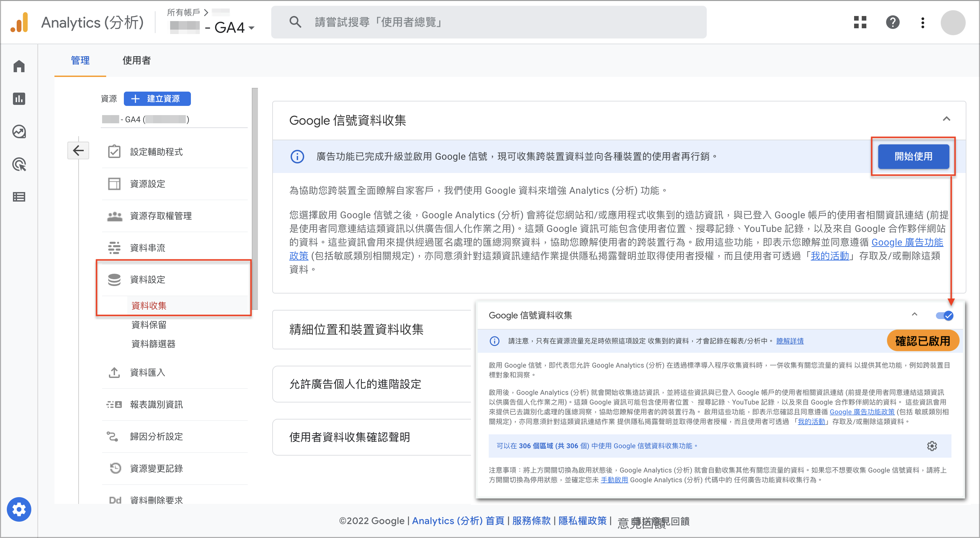This screenshot has height=538, width=980.
Task: Open the Configure table icon in sidebar
Action: (x=19, y=197)
